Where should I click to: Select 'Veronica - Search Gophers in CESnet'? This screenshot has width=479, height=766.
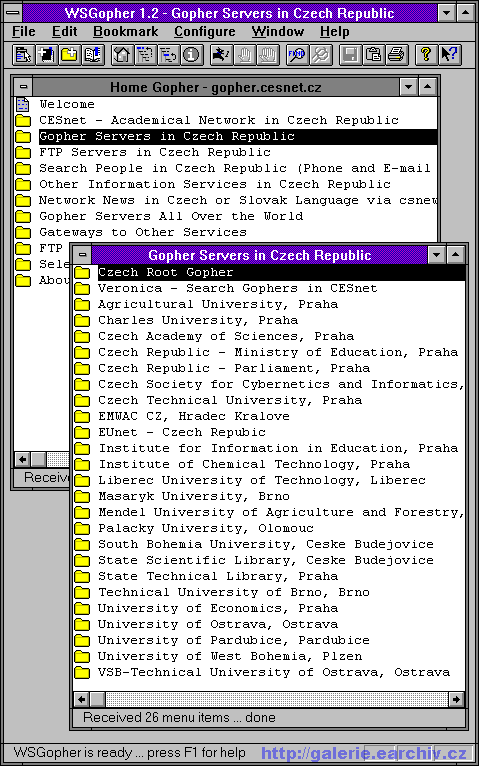coord(238,288)
